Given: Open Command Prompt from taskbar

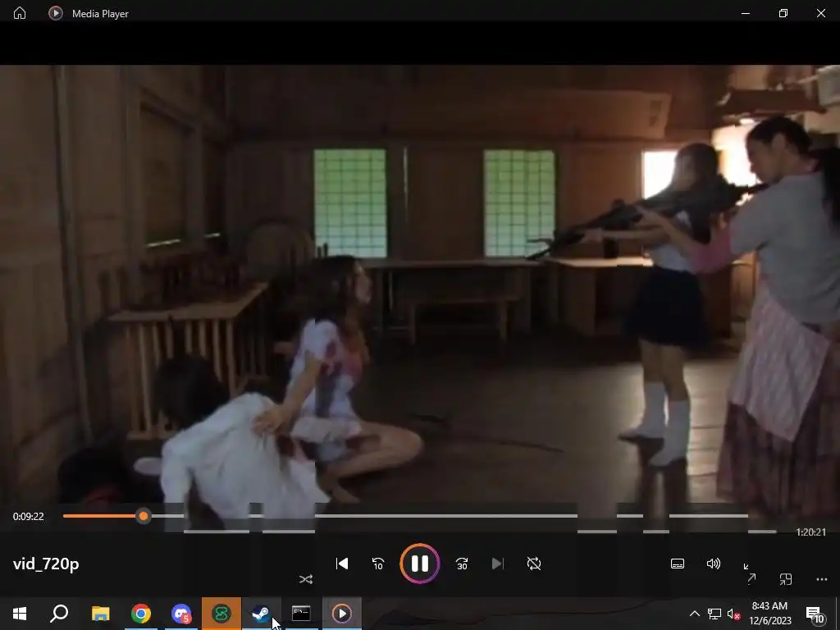Looking at the screenshot, I should click(x=301, y=614).
